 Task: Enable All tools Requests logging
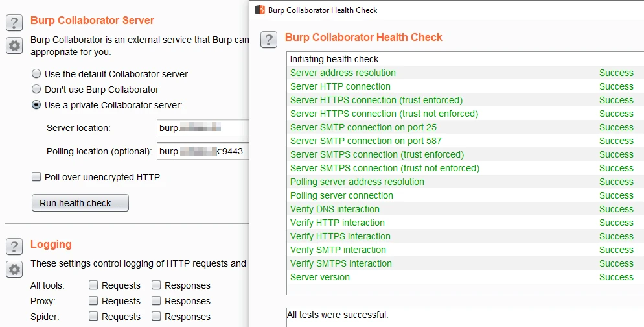(x=94, y=285)
